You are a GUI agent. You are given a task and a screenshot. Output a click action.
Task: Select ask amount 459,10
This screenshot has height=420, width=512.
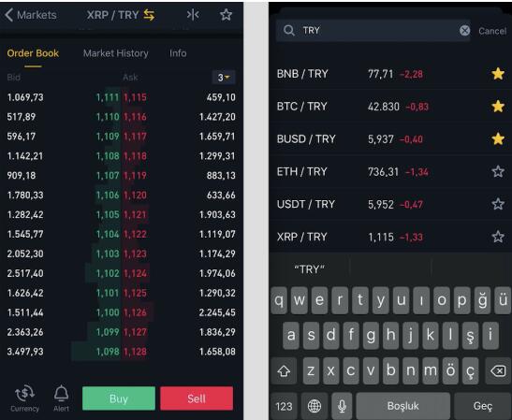(221, 97)
